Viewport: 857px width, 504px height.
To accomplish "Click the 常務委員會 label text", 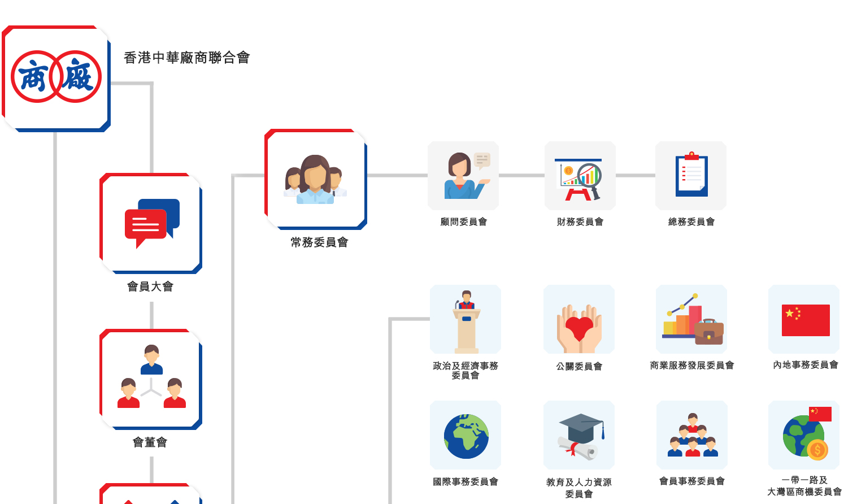I will (x=319, y=242).
